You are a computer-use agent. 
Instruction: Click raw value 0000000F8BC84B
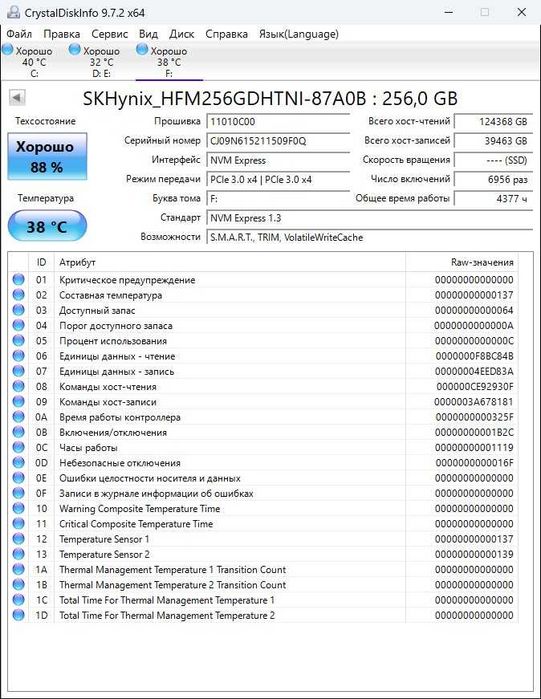point(474,356)
